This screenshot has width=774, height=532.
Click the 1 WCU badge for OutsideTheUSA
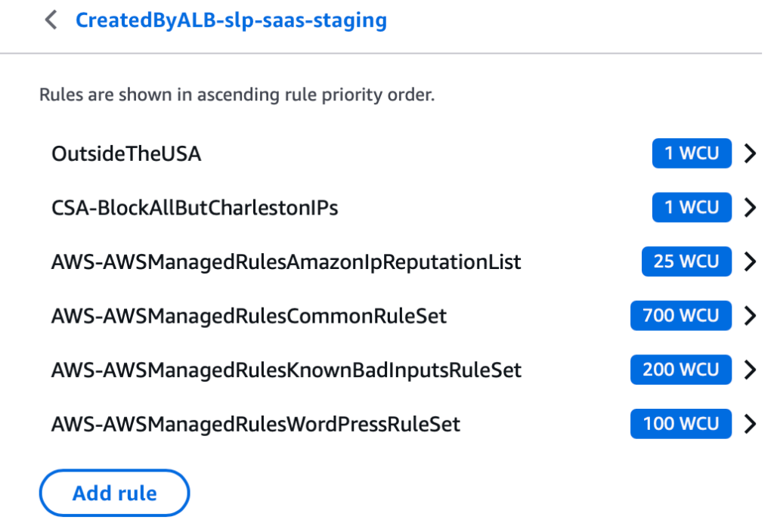(x=692, y=154)
